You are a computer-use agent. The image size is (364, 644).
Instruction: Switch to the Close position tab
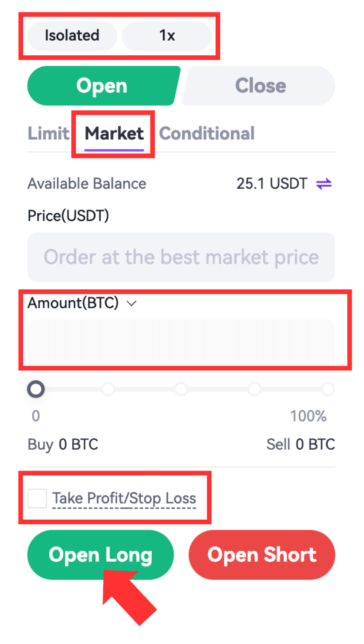(x=260, y=86)
